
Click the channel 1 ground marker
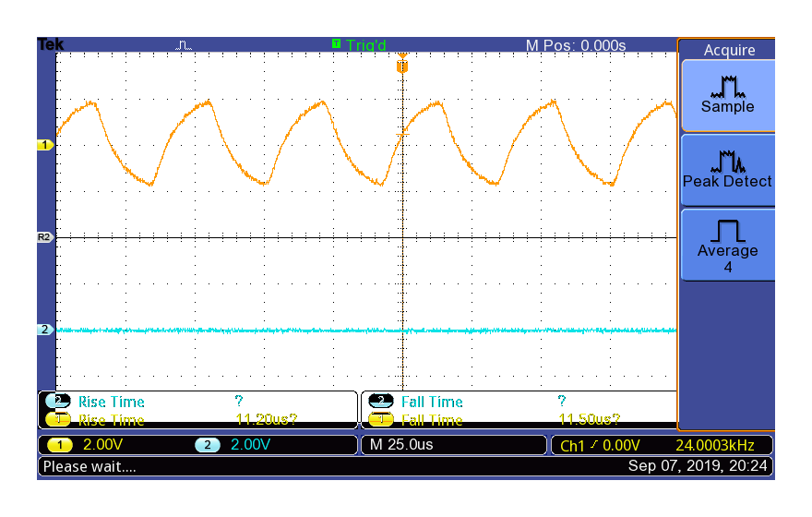(x=45, y=145)
